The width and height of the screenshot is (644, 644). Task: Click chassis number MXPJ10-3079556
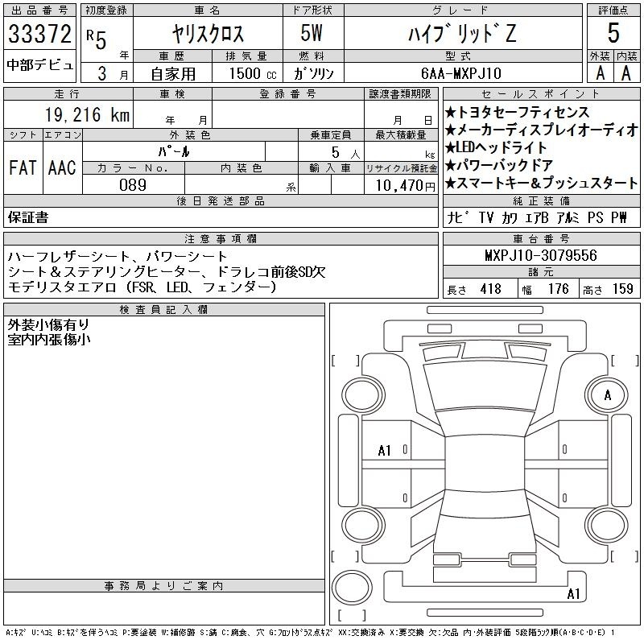pyautogui.click(x=541, y=255)
